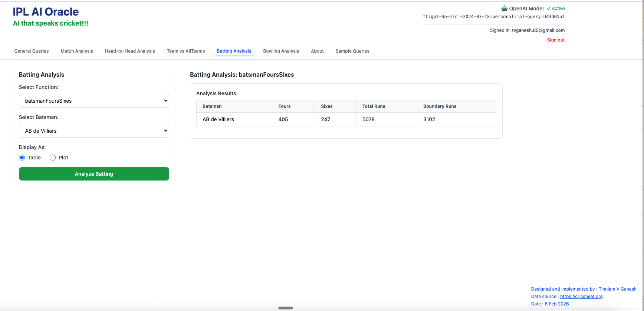
Task: Go to Head-to-Head Analysis tab
Action: tap(130, 51)
